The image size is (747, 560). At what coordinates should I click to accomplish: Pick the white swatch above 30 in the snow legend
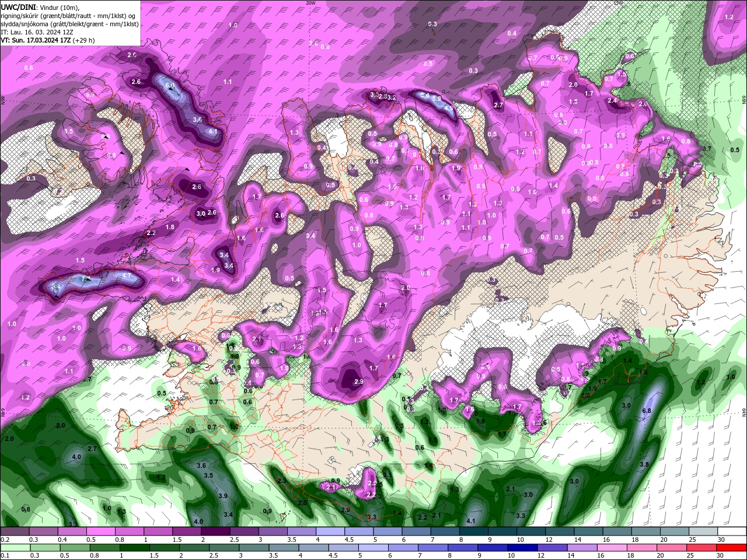click(x=731, y=531)
